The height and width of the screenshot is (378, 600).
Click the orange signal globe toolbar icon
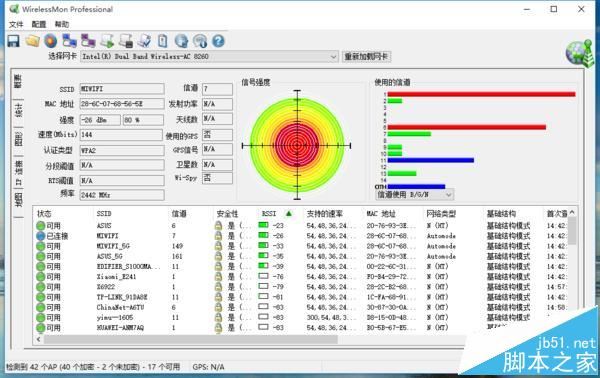coord(51,41)
